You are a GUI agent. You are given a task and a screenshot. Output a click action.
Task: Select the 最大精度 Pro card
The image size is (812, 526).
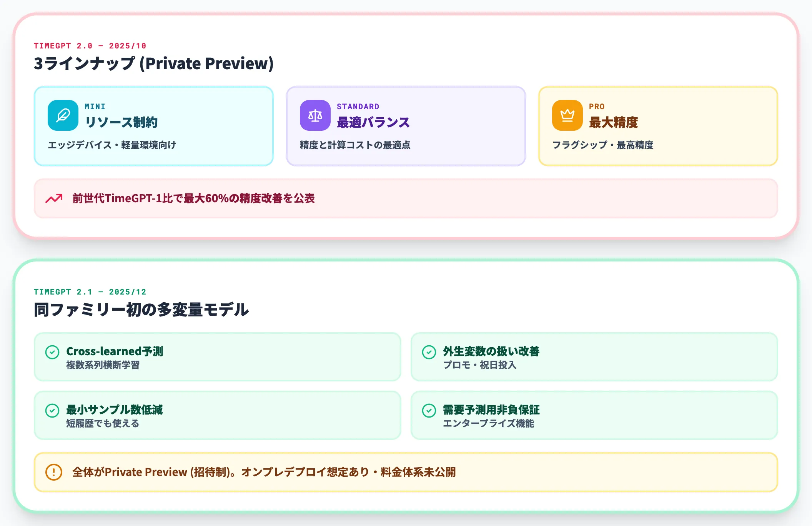(x=658, y=126)
